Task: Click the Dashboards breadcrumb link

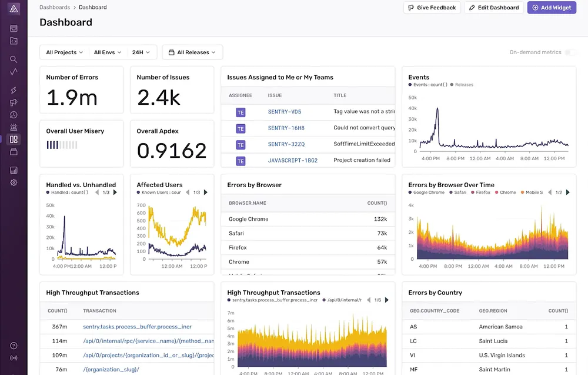Action: 54,8
